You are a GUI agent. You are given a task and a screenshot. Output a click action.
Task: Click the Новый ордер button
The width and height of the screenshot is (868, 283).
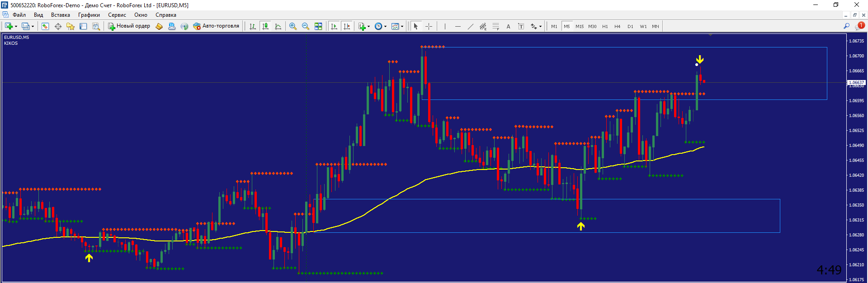(x=129, y=26)
